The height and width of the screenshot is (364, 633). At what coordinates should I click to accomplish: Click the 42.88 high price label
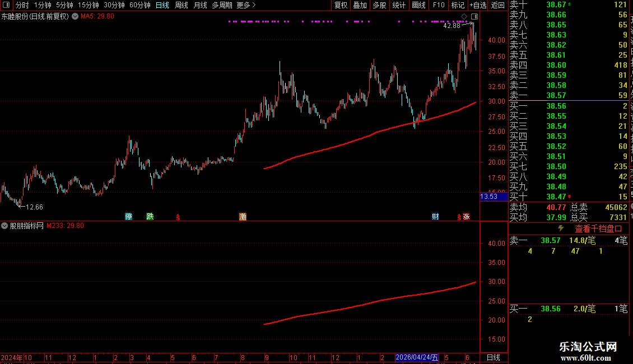click(452, 26)
